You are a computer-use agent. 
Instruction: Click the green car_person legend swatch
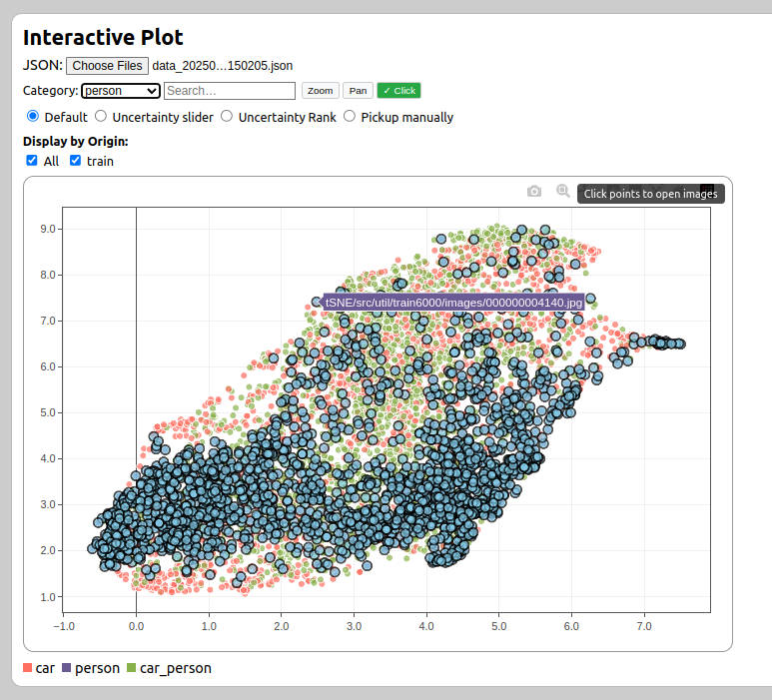132,668
